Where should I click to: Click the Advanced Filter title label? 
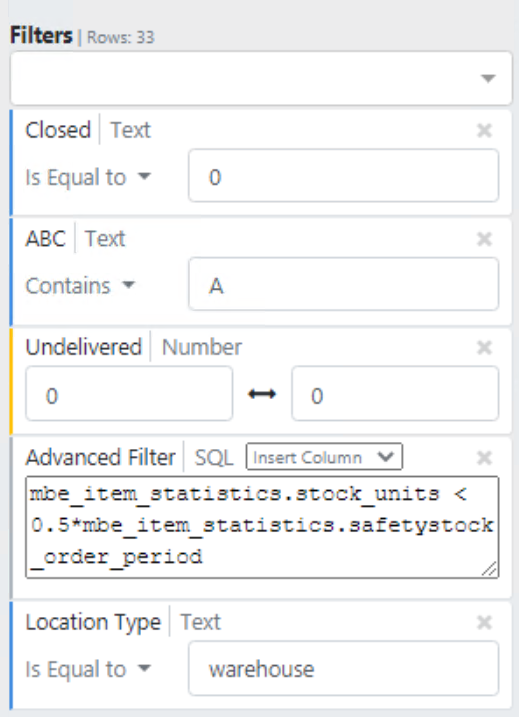(x=101, y=458)
